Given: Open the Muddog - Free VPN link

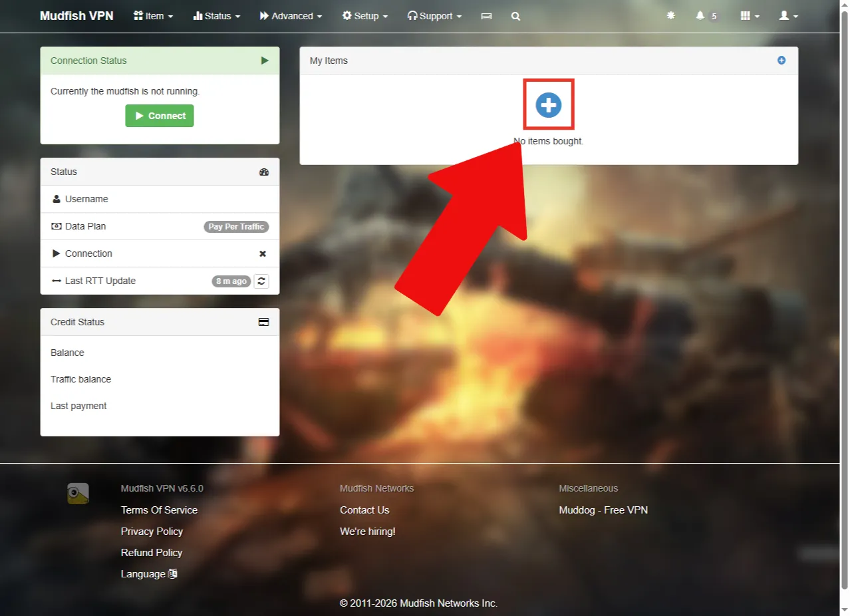Looking at the screenshot, I should click(x=603, y=510).
